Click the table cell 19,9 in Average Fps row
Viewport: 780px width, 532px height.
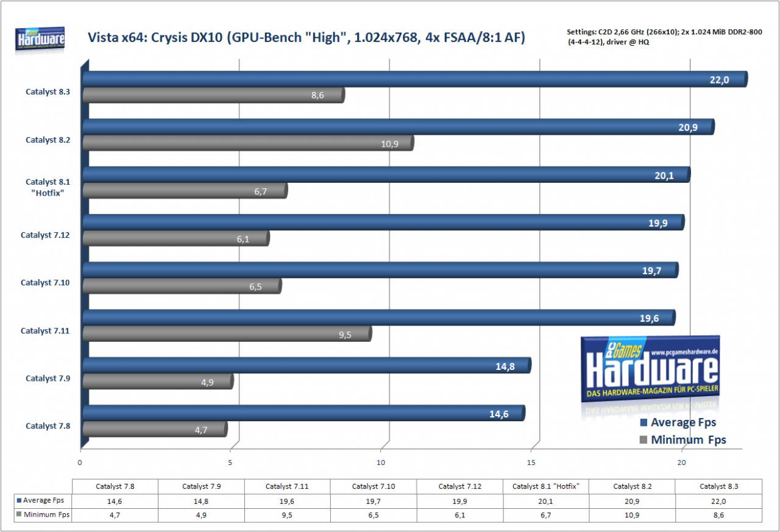[x=460, y=500]
